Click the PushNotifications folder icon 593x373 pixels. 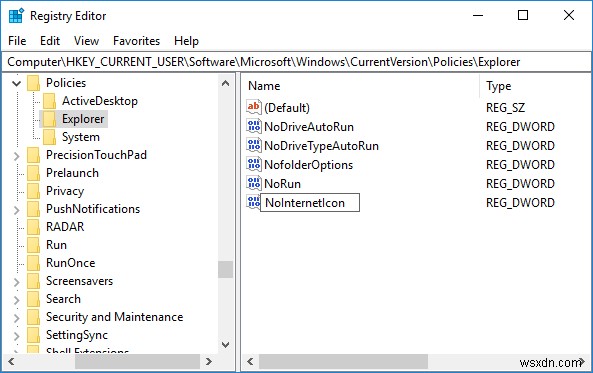33,209
